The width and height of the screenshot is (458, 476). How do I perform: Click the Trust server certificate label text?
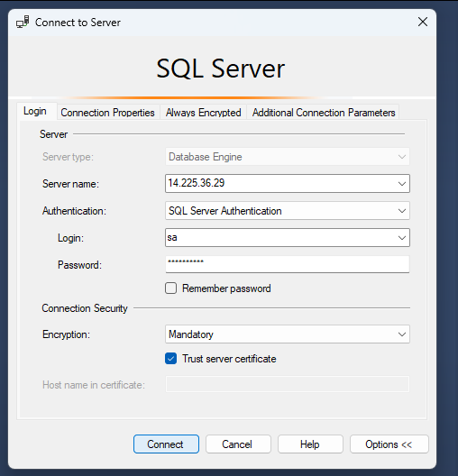[229, 359]
